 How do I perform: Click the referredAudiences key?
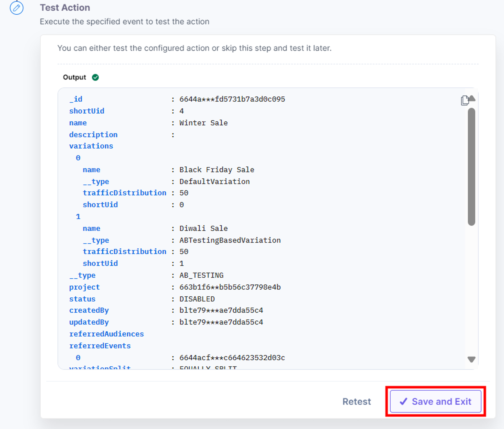(106, 334)
